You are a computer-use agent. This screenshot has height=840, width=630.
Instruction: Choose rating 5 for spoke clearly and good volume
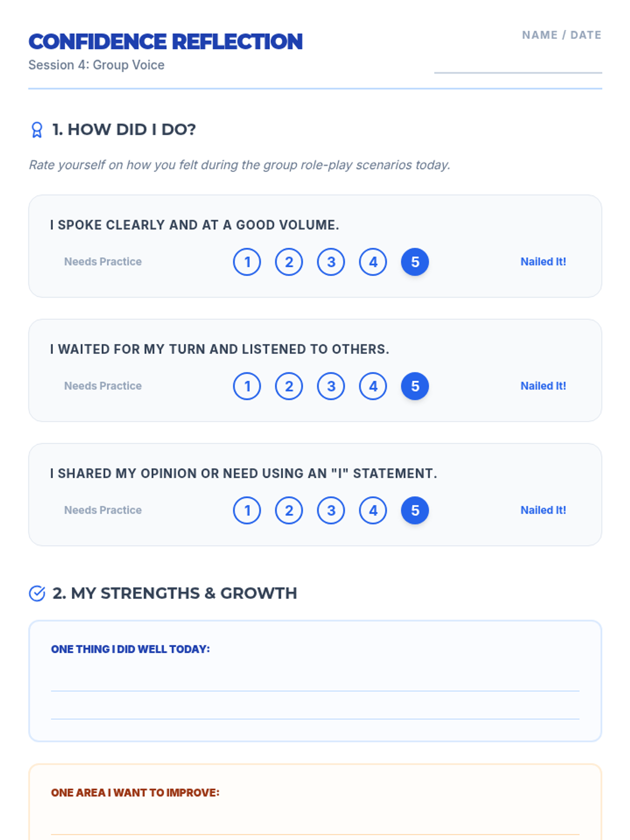[415, 262]
